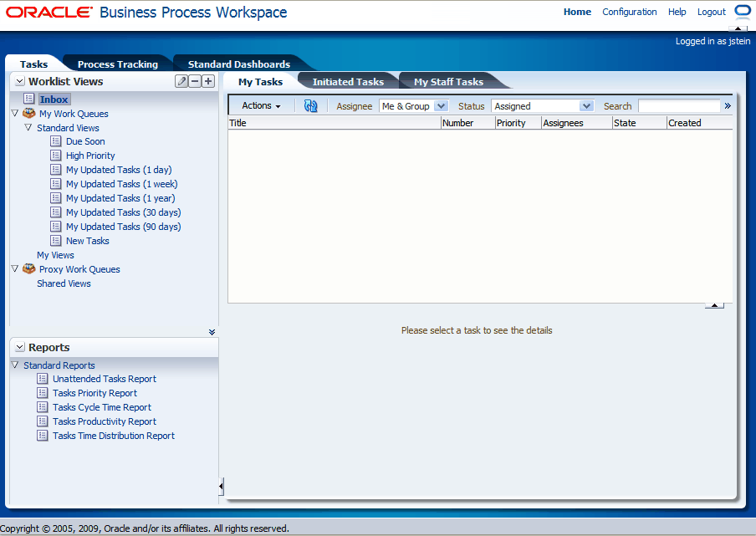
Task: Click the splitter arrow beneath the task table
Action: (x=714, y=305)
